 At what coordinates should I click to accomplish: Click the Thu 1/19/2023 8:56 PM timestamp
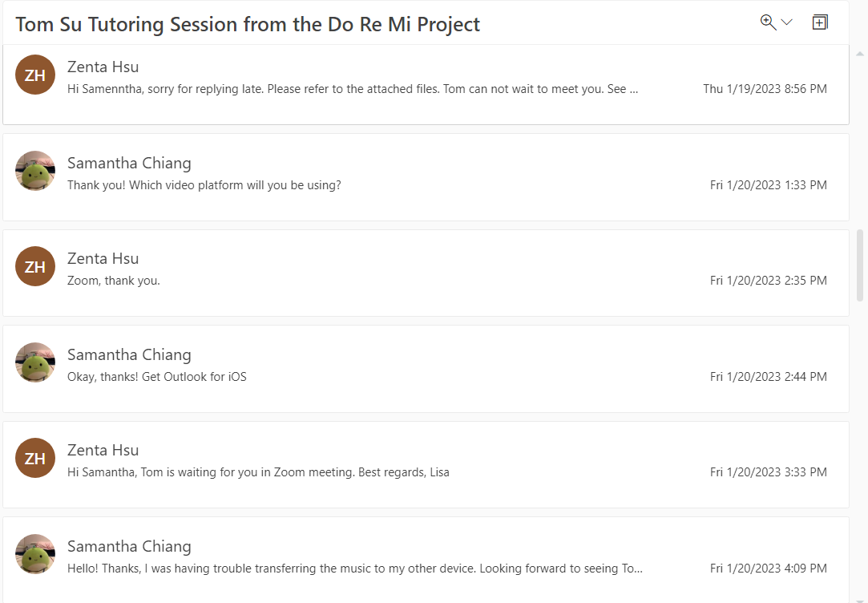click(x=765, y=89)
